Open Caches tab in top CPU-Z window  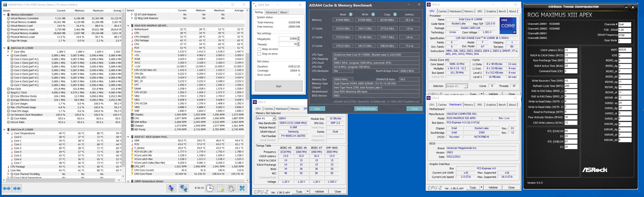click(442, 11)
